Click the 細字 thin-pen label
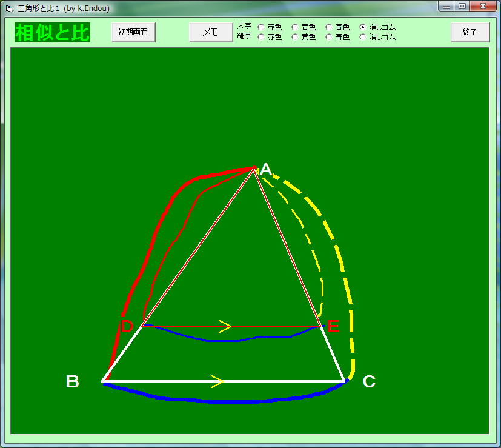Image resolution: width=501 pixels, height=448 pixels. [x=244, y=36]
